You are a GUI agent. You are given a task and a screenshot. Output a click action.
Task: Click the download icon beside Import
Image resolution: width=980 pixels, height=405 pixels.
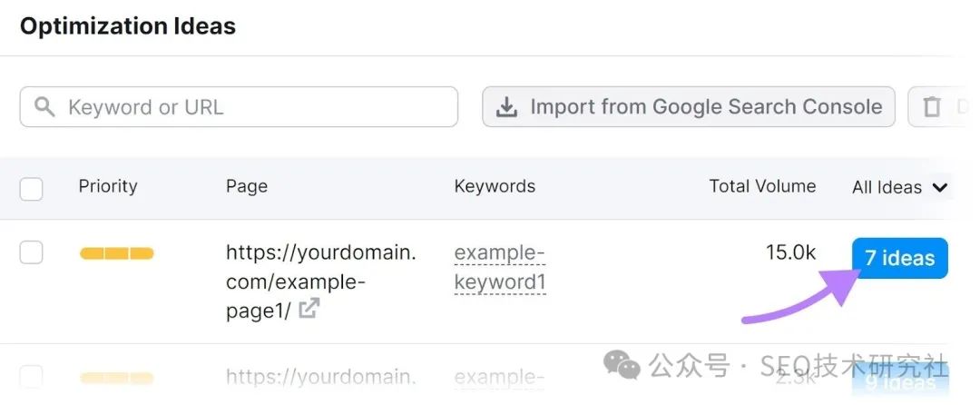pyautogui.click(x=506, y=107)
